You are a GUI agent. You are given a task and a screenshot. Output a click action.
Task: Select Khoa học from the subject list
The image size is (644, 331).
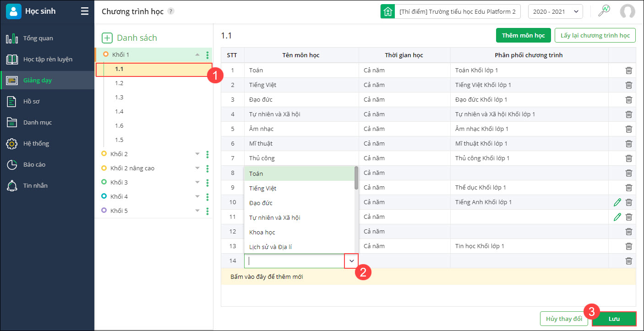click(262, 233)
